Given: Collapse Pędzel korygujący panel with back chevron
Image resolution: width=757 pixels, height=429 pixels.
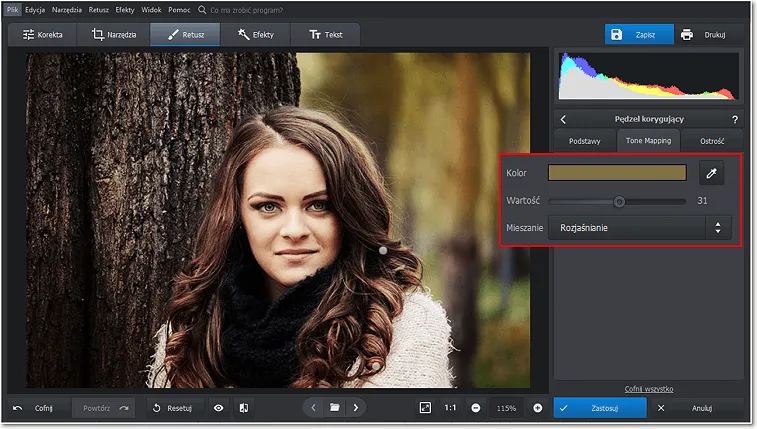Looking at the screenshot, I should coord(563,120).
